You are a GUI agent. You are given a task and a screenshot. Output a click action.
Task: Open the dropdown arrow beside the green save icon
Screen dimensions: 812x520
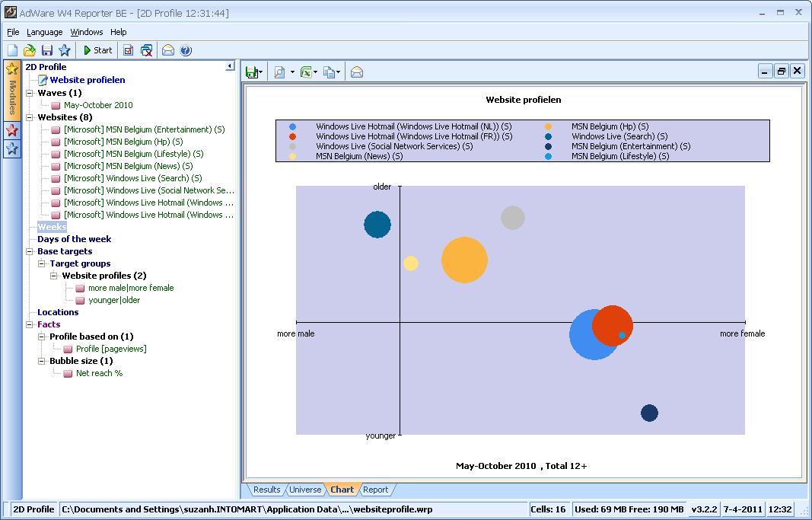pos(260,72)
